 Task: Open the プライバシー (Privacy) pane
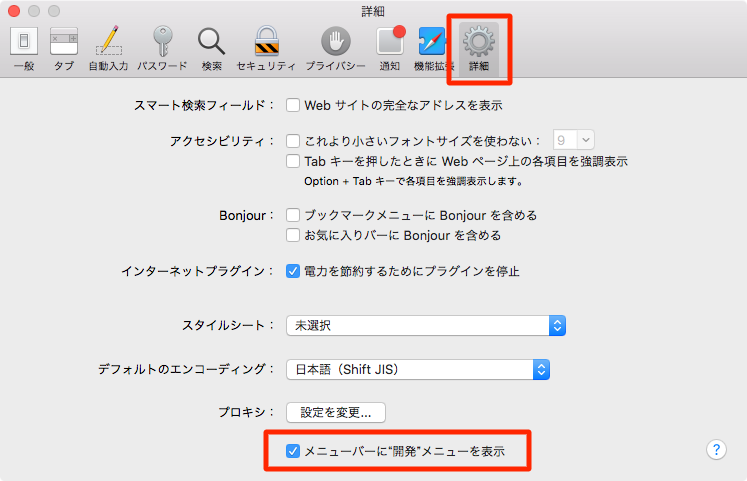click(335, 49)
